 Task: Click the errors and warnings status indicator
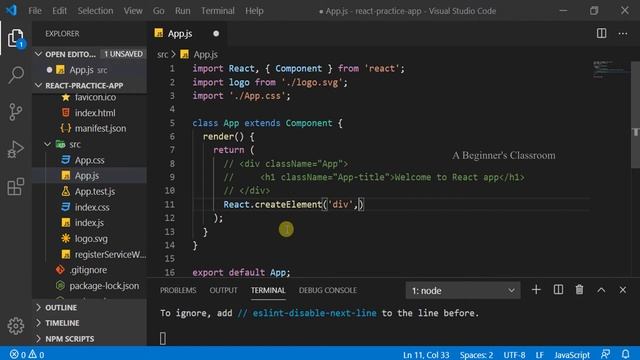(x=27, y=354)
